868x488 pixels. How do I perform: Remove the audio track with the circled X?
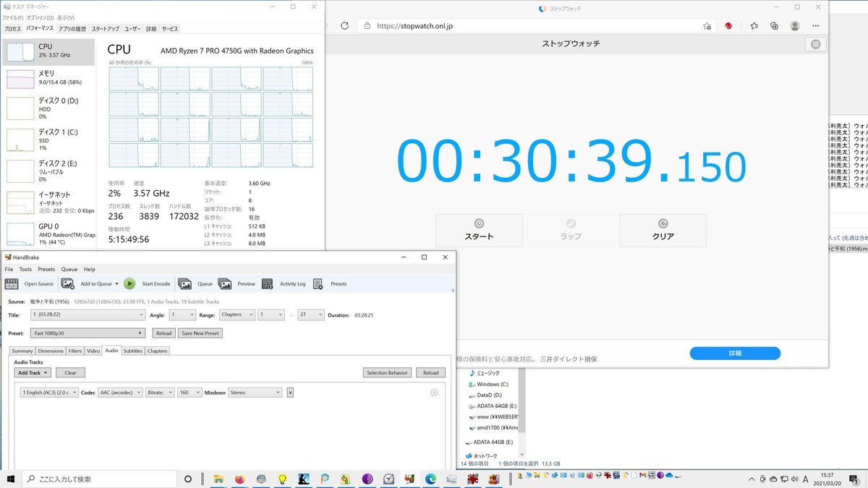point(434,393)
